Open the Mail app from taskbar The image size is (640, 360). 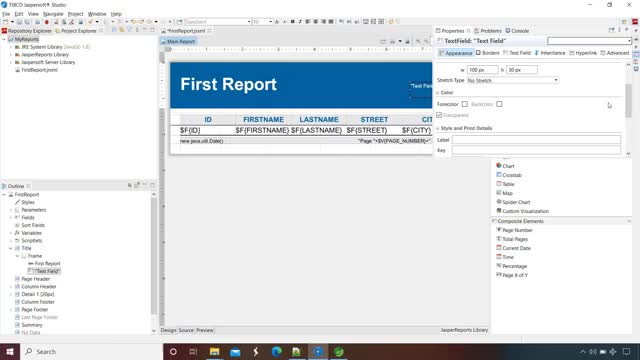click(x=235, y=351)
